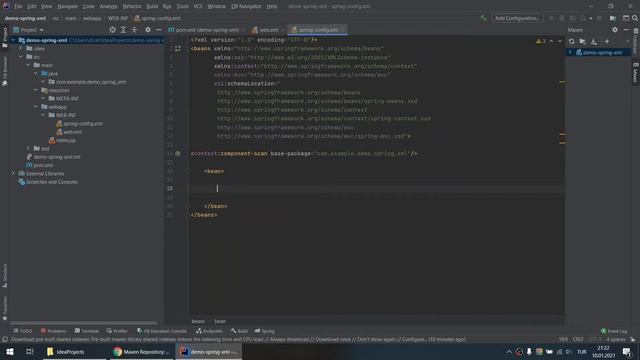Collapse the WEB-INF folder node
640x360 pixels.
(43, 115)
